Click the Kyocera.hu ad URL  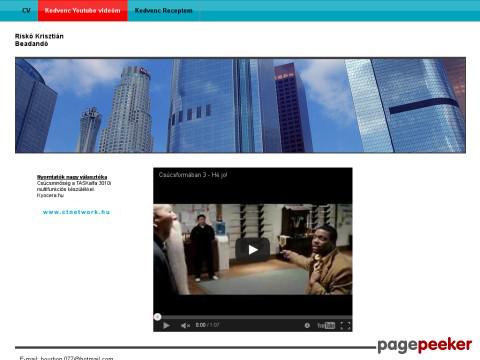50,195
